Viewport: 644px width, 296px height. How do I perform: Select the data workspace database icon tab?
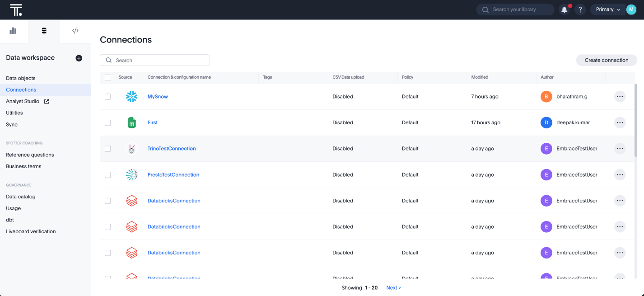point(44,30)
